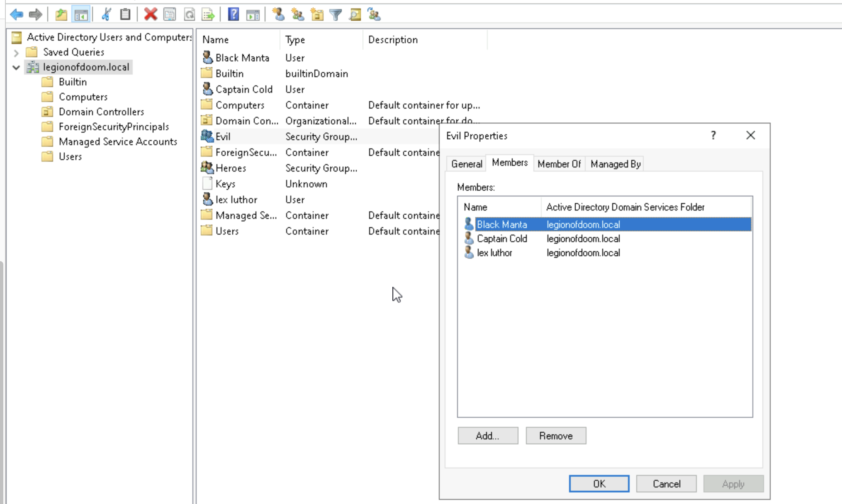842x504 pixels.
Task: Collapse the legionofdoom.local domain node
Action: tap(16, 67)
